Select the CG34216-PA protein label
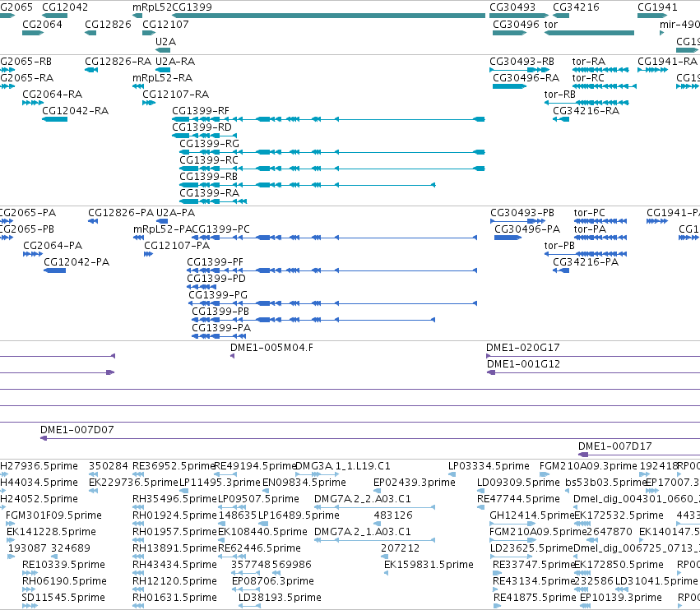700x610 pixels. tap(586, 262)
